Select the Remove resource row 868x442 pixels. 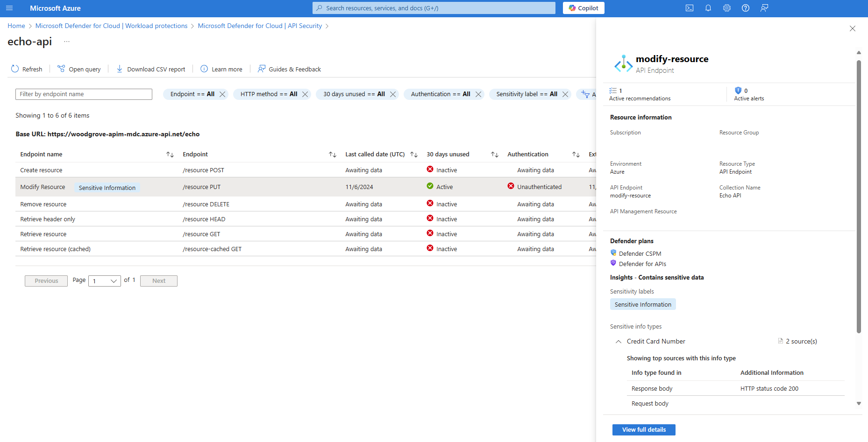(x=306, y=204)
